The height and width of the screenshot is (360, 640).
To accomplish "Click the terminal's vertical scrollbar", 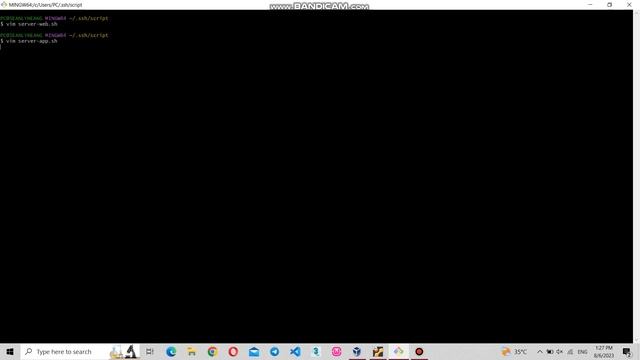I will pyautogui.click(x=636, y=176).
